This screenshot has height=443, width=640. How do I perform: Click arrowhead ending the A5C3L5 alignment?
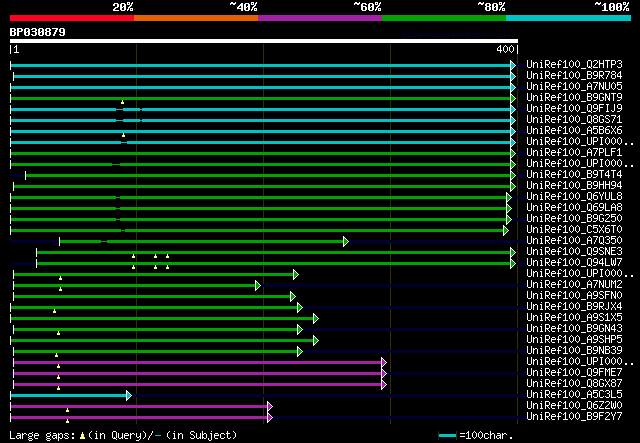(129, 396)
